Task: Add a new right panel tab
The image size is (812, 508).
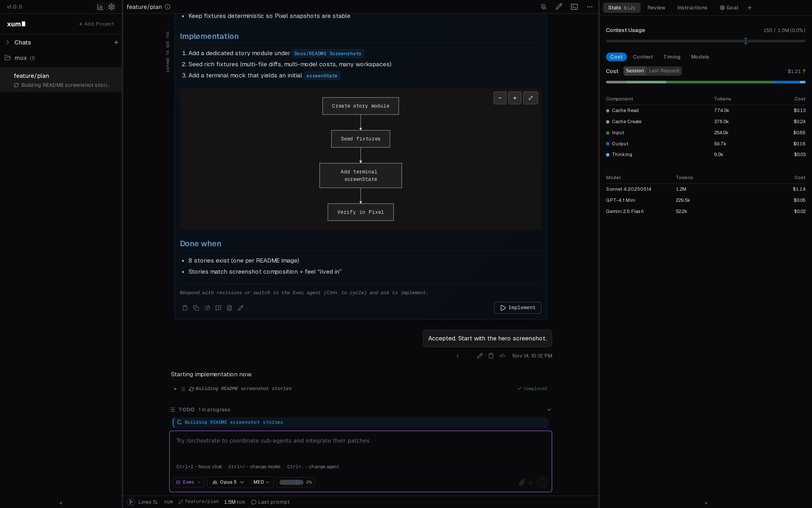Action: [x=750, y=8]
